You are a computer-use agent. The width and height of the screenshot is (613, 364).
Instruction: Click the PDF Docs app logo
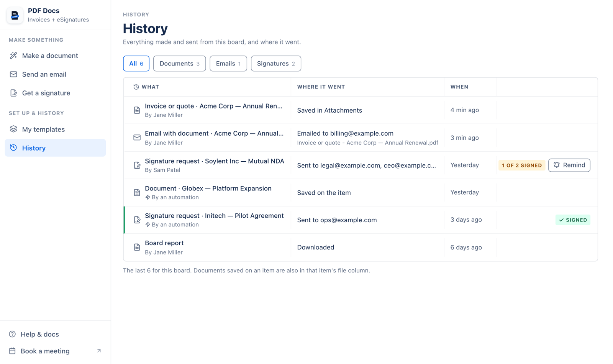pos(15,15)
